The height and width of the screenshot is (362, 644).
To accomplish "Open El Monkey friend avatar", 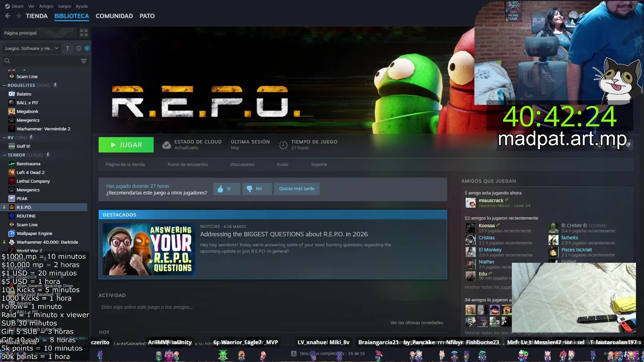I will [x=470, y=252].
